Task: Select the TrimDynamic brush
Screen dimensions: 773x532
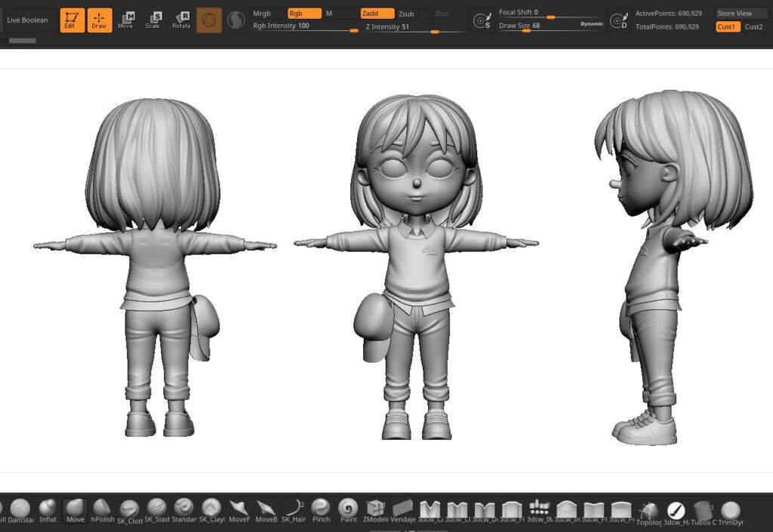Action: (730, 512)
